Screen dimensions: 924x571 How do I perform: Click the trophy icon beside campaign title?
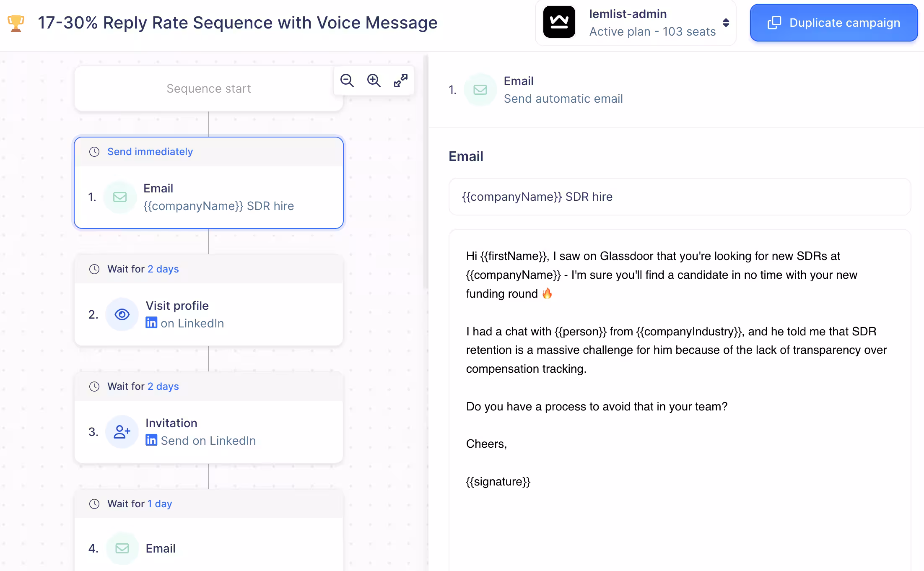(16, 23)
